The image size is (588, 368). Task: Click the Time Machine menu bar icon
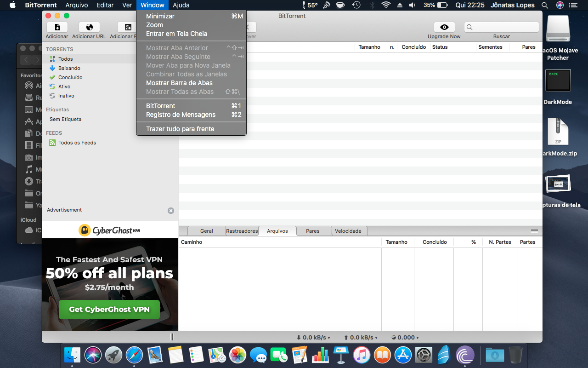[356, 5]
